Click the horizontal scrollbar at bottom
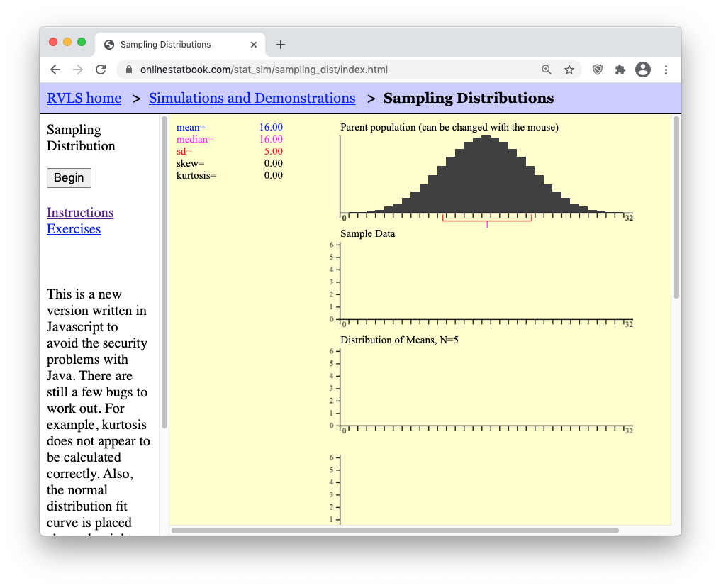The image size is (721, 588). tap(395, 531)
